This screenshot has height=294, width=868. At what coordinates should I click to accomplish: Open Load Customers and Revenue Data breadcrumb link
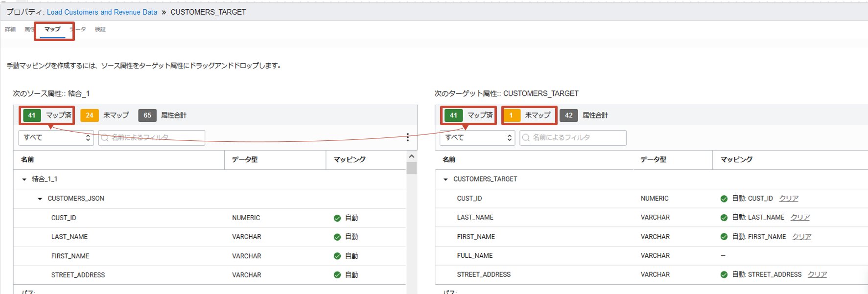pos(102,12)
